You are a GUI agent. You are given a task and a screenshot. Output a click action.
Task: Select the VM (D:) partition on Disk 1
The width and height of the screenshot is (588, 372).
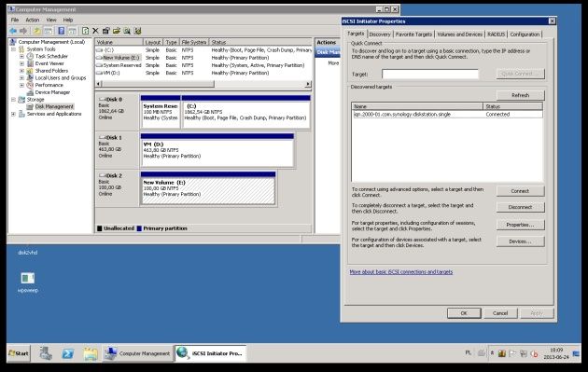point(217,150)
